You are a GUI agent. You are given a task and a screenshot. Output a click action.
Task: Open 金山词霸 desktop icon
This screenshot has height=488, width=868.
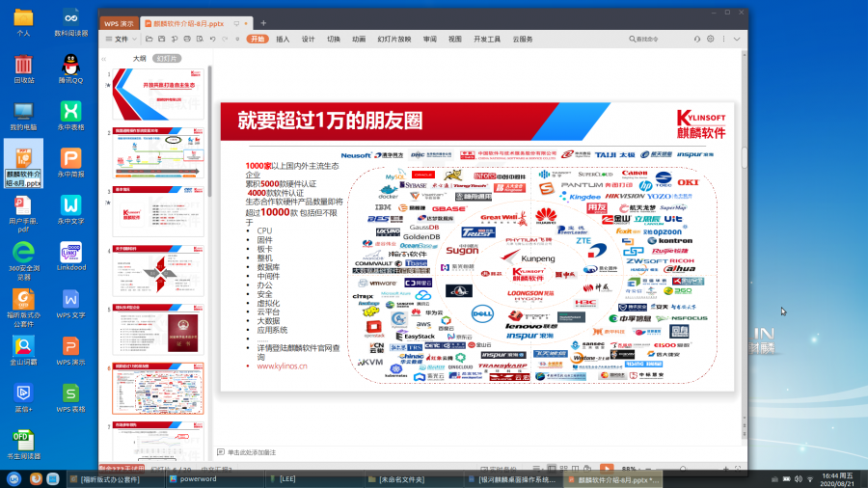pos(23,351)
